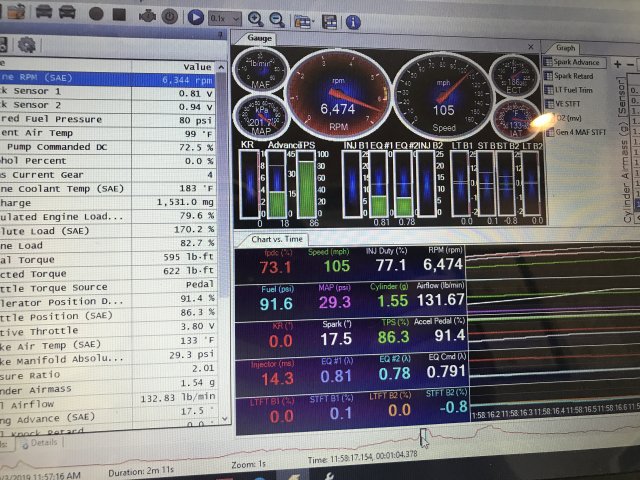The height and width of the screenshot is (480, 640).
Task: Open the layout windows icon
Action: click(302, 21)
